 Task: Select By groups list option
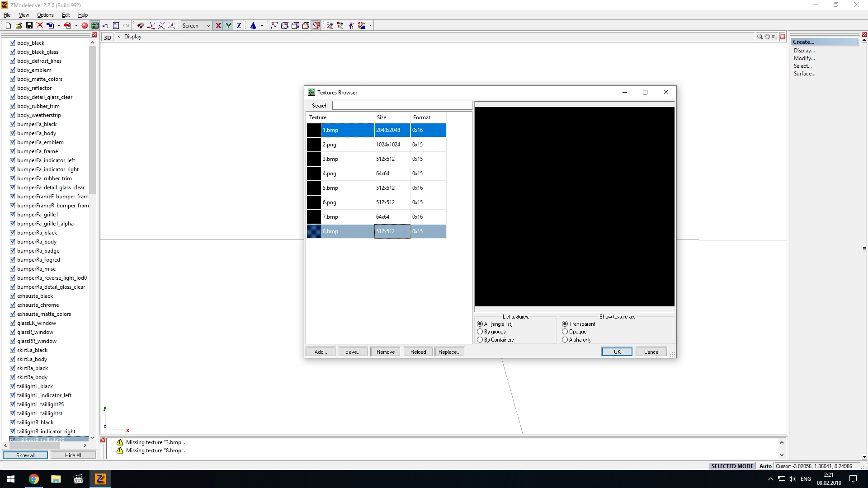coord(480,332)
